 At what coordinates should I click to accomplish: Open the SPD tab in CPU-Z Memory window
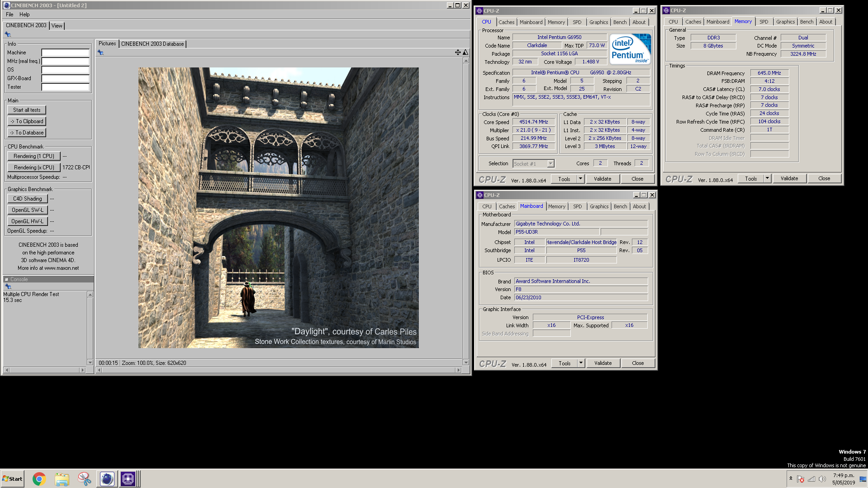coord(764,22)
